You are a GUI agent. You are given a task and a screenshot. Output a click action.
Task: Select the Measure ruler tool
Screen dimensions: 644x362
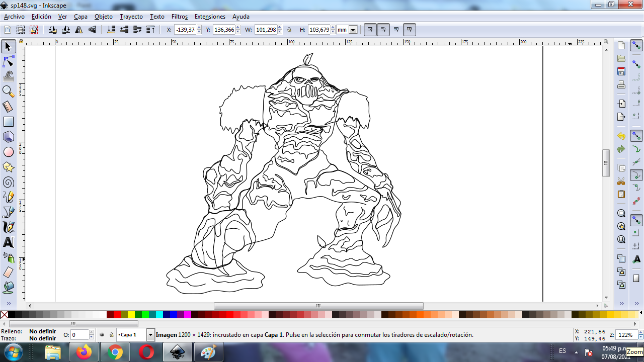click(x=8, y=107)
